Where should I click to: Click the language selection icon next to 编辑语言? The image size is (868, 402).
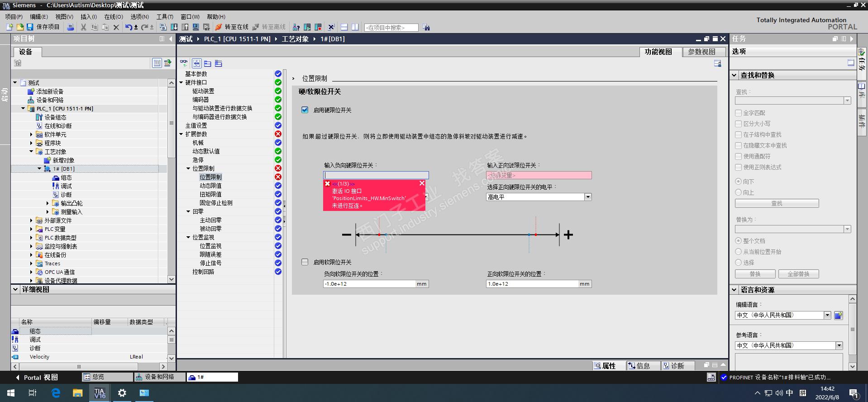839,315
